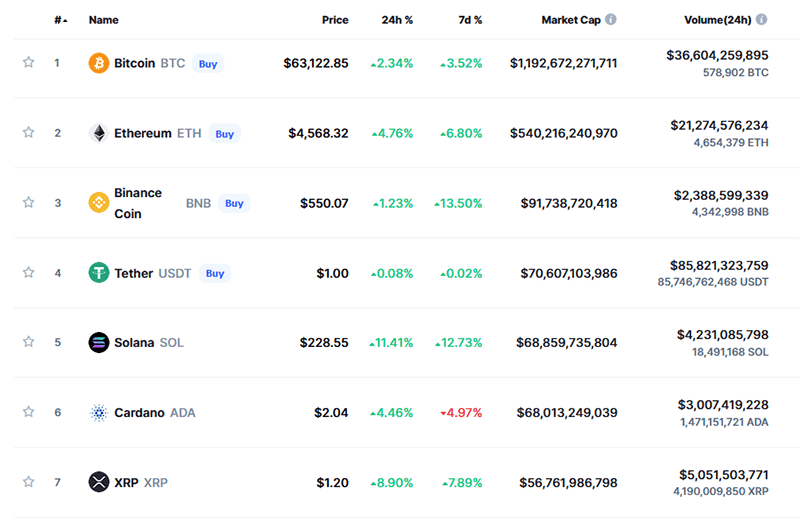
Task: Click the 4,190,009,850 XRP volume figure
Action: (x=721, y=491)
